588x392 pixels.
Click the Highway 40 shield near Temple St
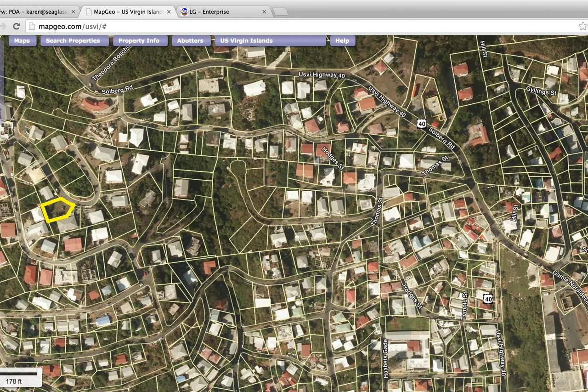pyautogui.click(x=488, y=299)
